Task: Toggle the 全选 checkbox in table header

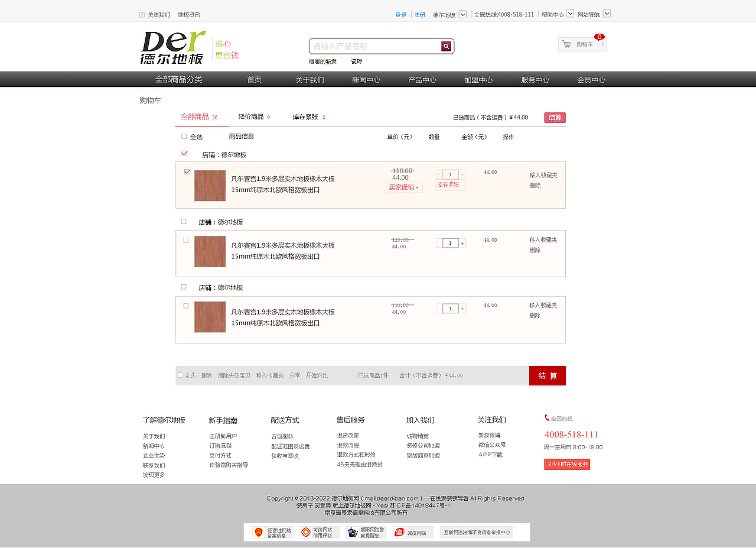Action: click(x=184, y=136)
